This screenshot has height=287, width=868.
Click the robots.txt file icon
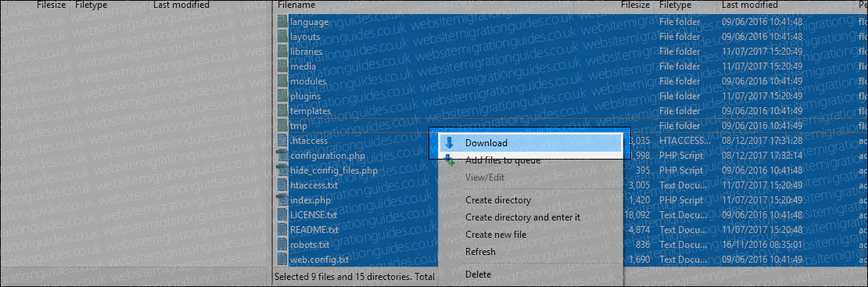[x=282, y=244]
